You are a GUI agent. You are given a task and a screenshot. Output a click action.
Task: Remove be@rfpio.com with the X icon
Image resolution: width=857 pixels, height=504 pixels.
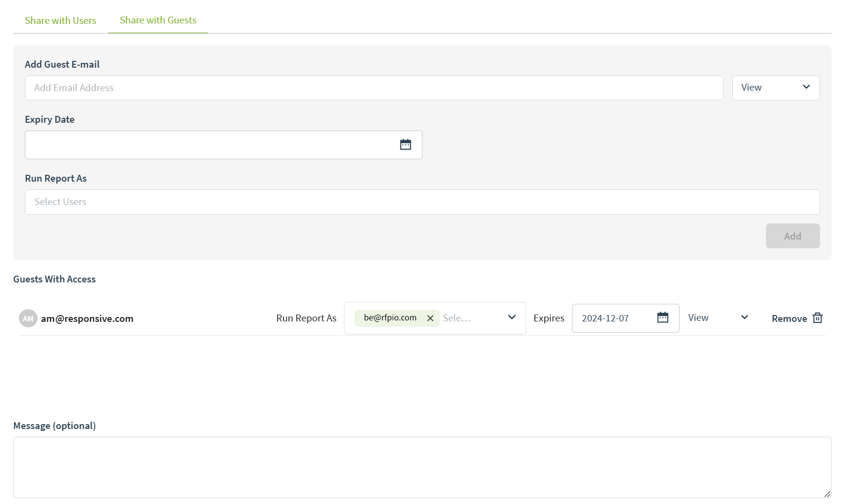(430, 318)
